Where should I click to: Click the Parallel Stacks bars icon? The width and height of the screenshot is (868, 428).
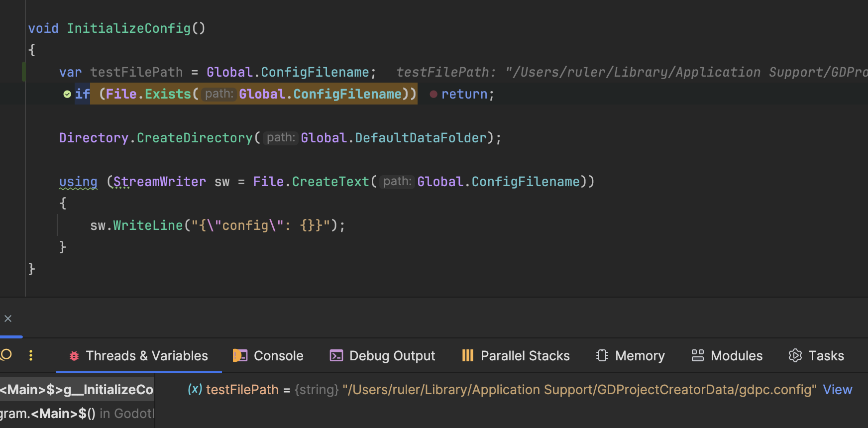click(x=468, y=355)
